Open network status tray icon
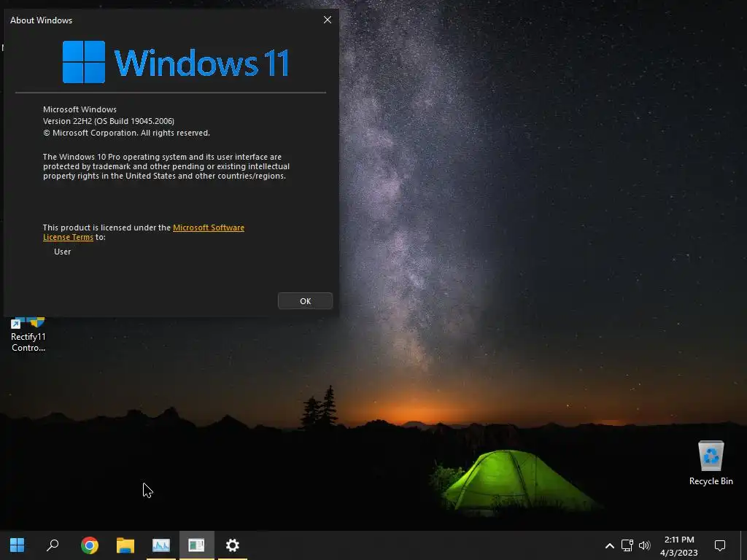Screen dimensions: 747x560 (627, 545)
